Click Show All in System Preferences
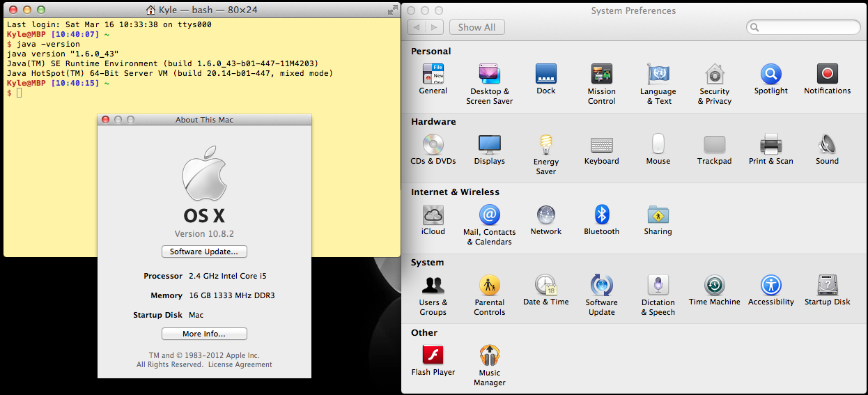 coord(477,27)
